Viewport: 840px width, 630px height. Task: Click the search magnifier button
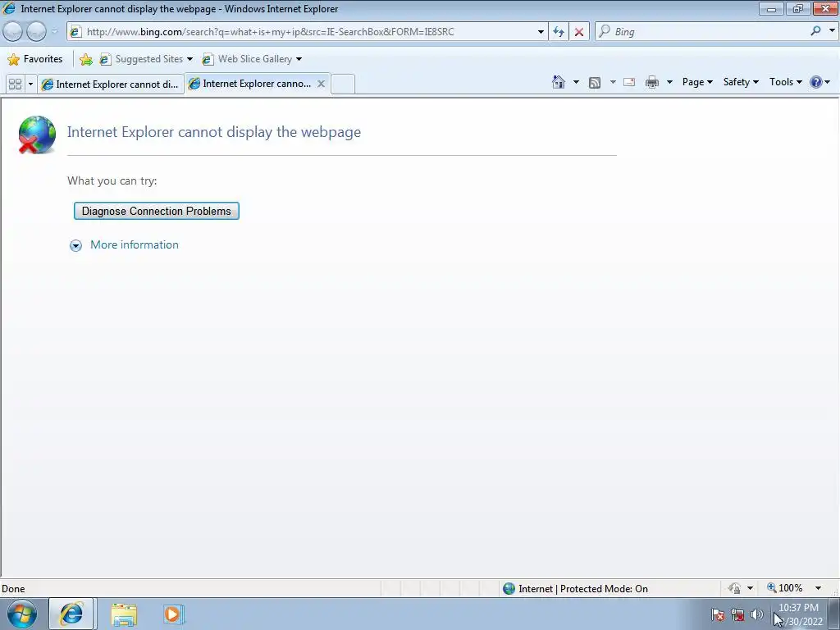pyautogui.click(x=815, y=31)
